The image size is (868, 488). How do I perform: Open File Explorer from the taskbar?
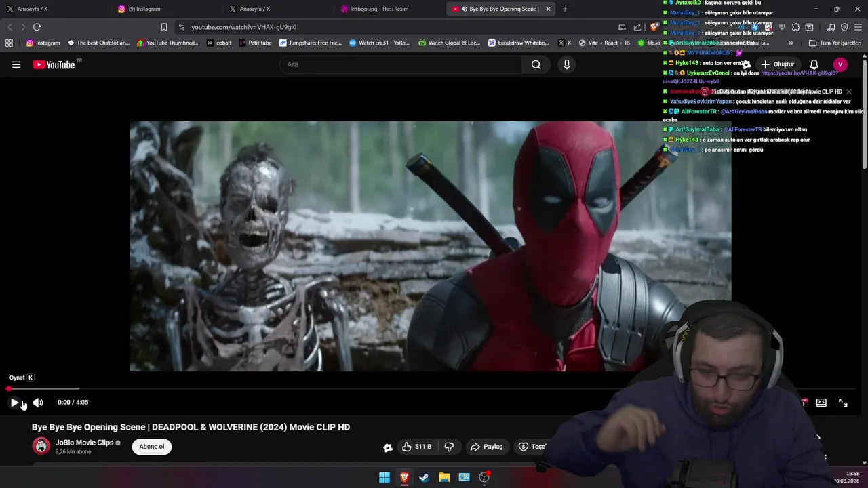pos(444,477)
